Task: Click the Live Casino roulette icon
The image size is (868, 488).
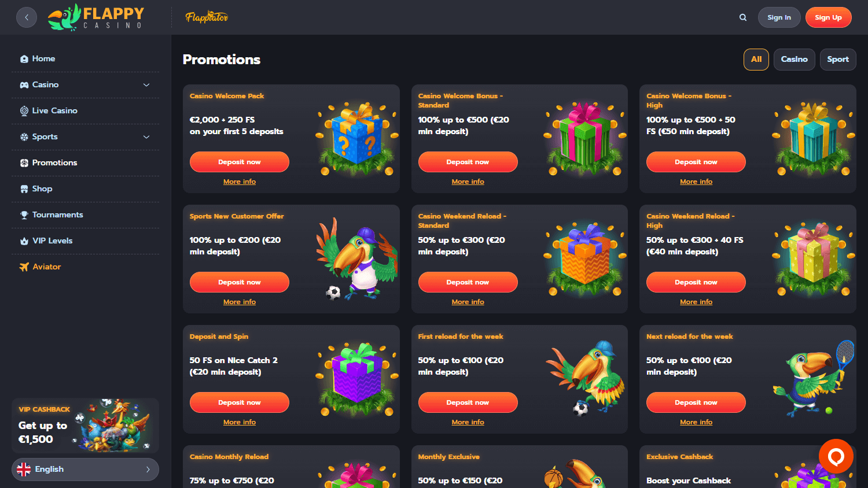Action: pyautogui.click(x=24, y=110)
